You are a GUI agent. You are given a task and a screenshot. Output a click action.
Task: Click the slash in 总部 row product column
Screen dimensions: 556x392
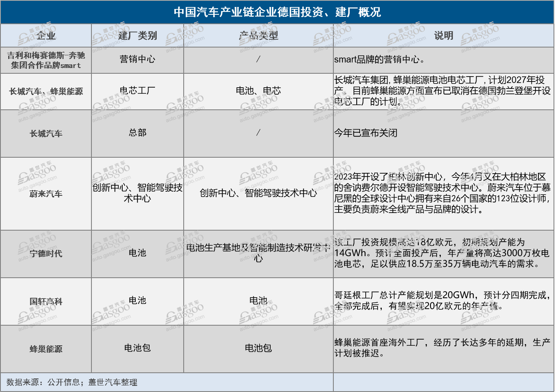(258, 133)
